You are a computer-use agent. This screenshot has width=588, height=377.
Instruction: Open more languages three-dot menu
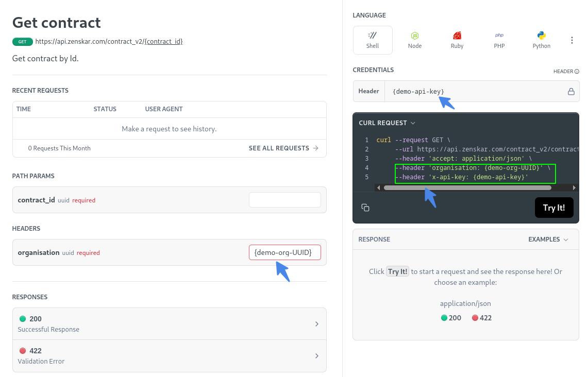[572, 41]
